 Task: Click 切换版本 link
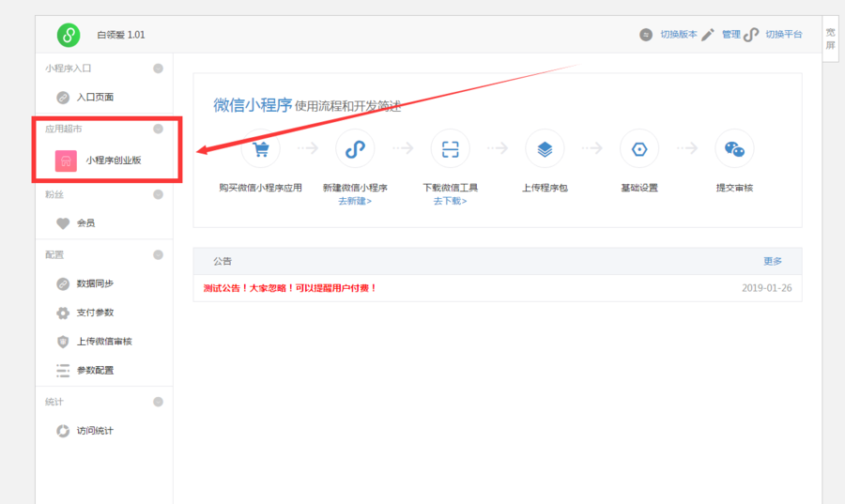pyautogui.click(x=679, y=35)
